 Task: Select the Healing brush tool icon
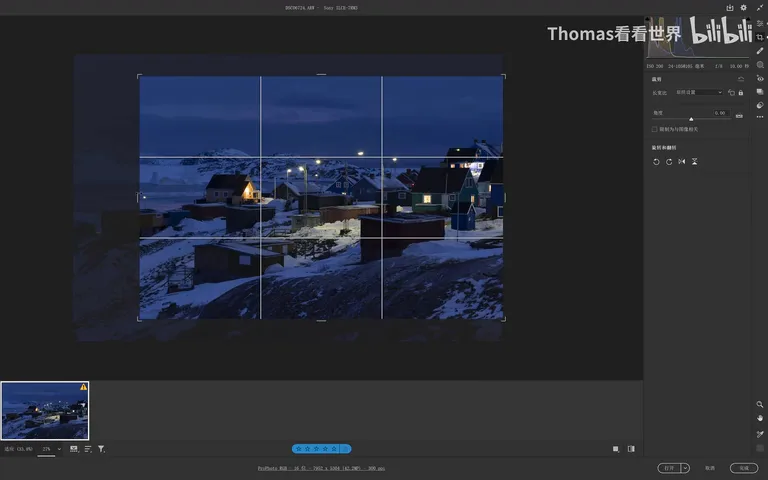(760, 51)
